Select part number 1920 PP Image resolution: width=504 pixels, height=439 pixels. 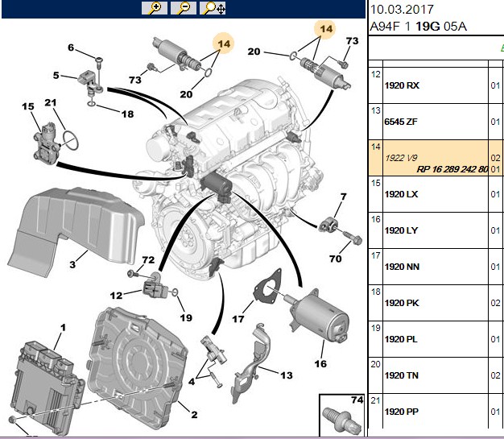pyautogui.click(x=402, y=412)
